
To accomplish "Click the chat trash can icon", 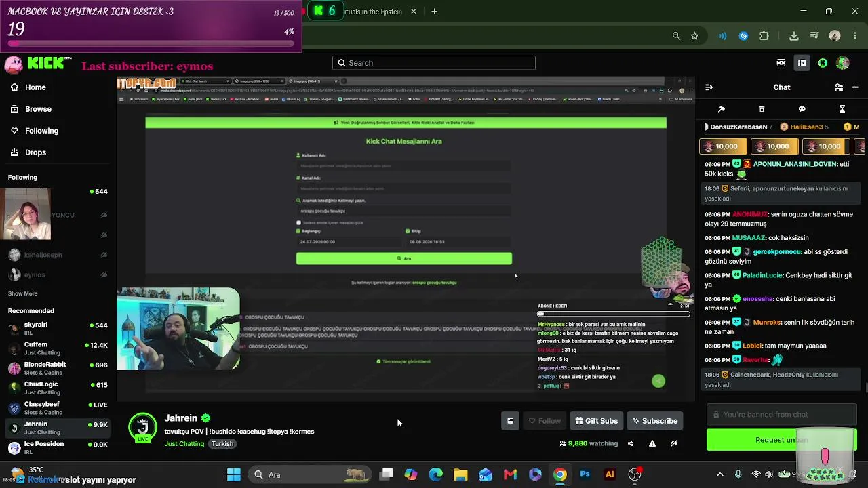I will tap(762, 109).
